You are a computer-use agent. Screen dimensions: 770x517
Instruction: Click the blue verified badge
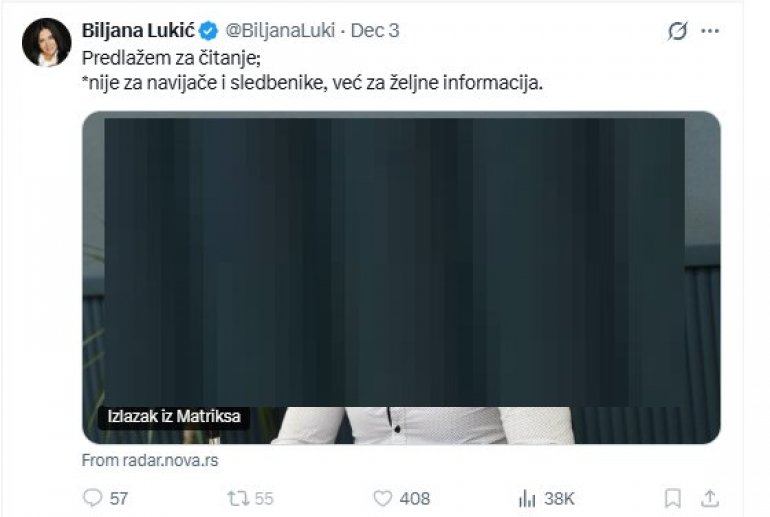pyautogui.click(x=209, y=31)
